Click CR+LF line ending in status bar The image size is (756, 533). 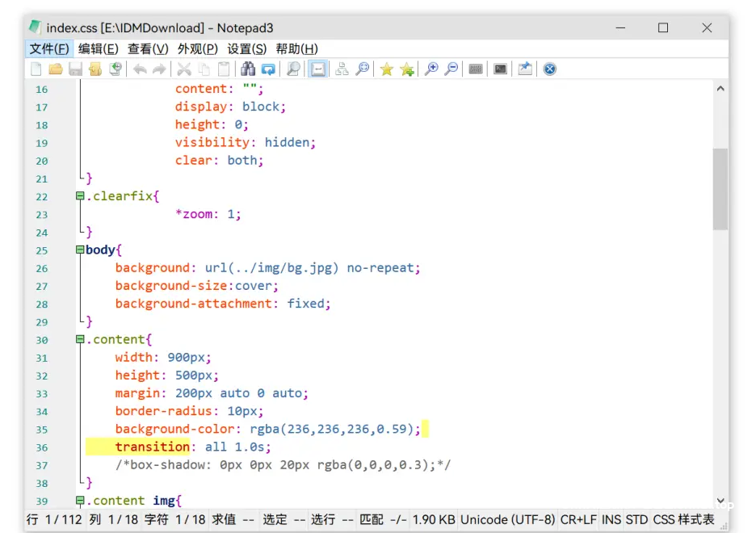point(578,519)
